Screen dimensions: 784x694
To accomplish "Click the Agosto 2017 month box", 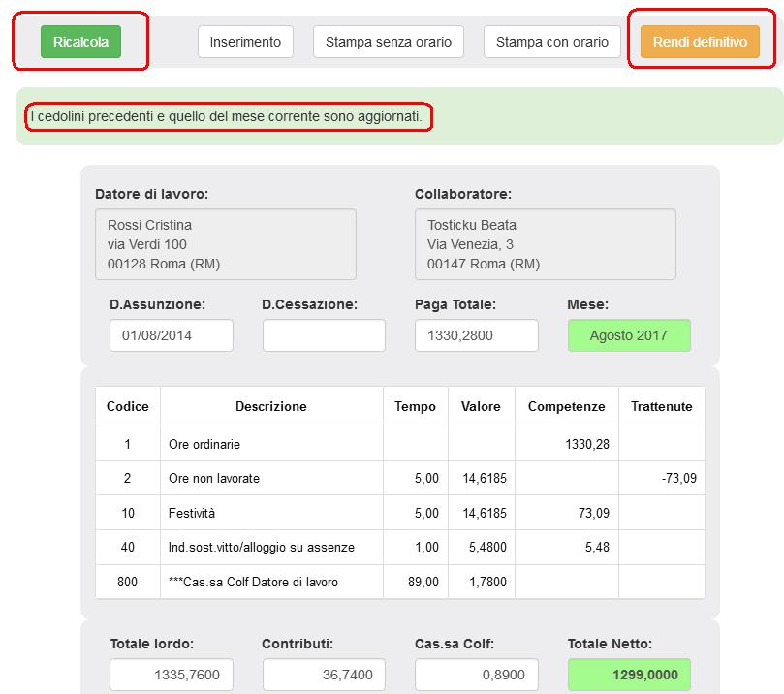I will coord(629,335).
